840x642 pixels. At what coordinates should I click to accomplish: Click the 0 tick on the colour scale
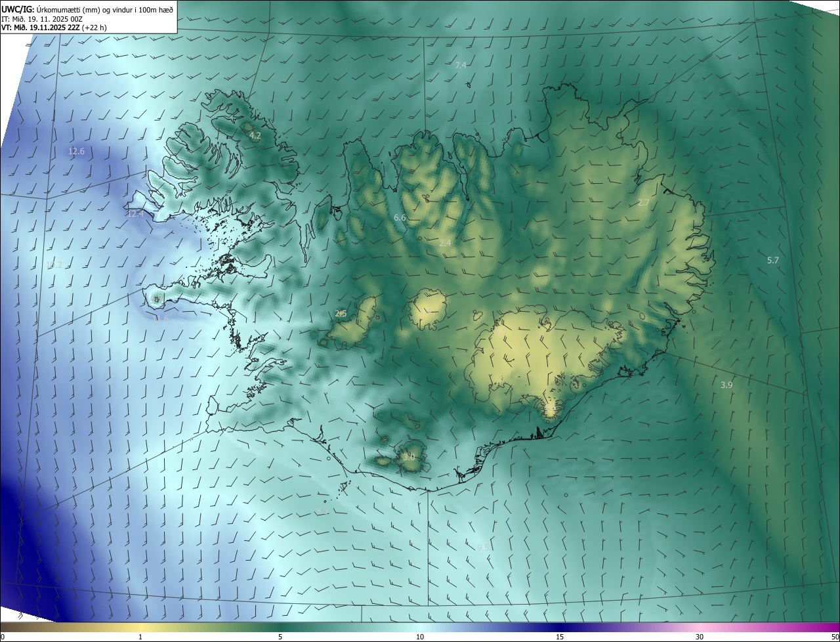(x=3, y=637)
